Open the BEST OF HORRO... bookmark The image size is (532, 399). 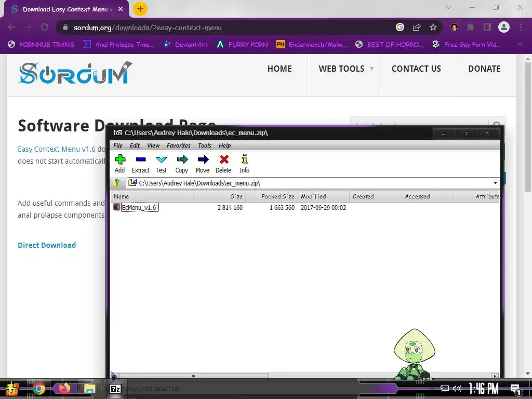point(389,45)
